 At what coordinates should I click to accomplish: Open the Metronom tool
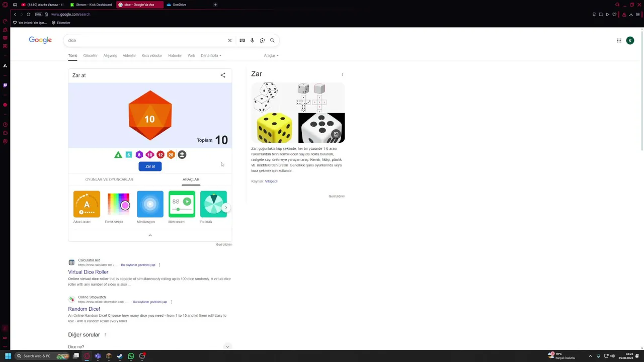pyautogui.click(x=182, y=204)
